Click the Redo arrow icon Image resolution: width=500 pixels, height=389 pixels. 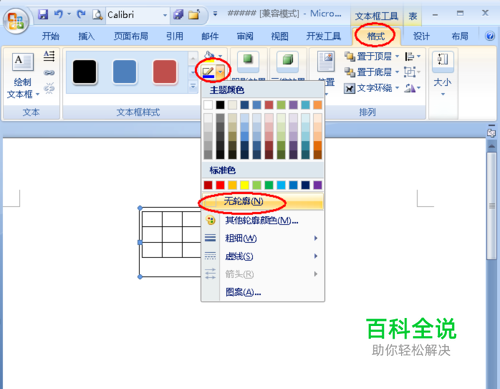tap(81, 14)
